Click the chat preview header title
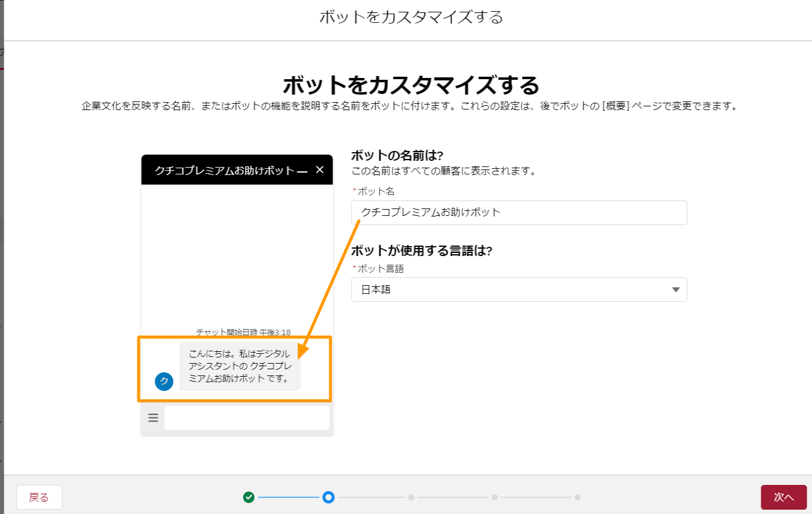The width and height of the screenshot is (812, 514). (x=223, y=171)
